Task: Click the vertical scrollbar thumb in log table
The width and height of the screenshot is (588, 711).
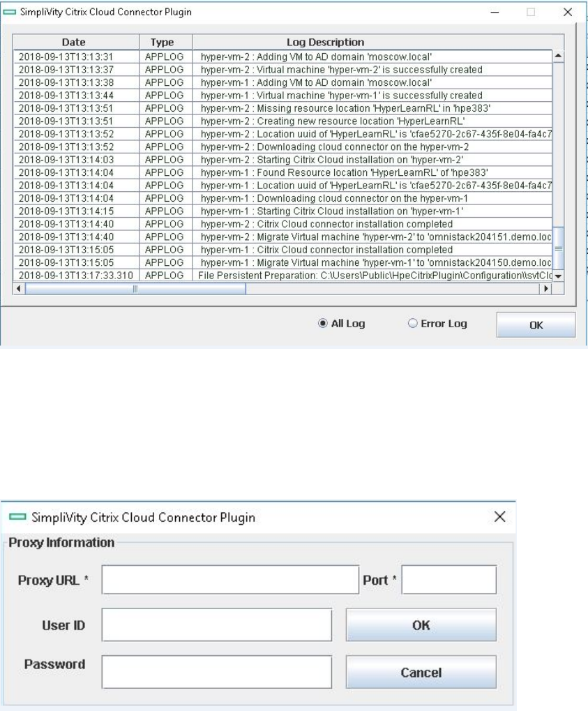Action: click(558, 248)
